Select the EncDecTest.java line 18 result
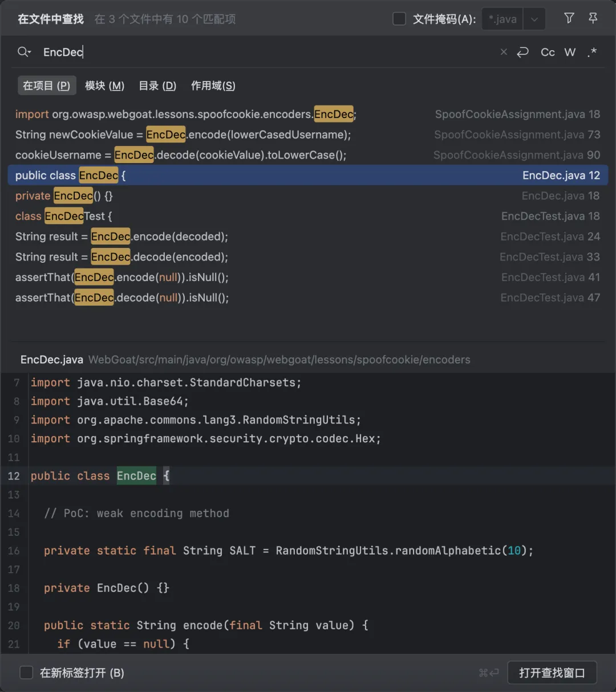This screenshot has width=616, height=692. 308,216
